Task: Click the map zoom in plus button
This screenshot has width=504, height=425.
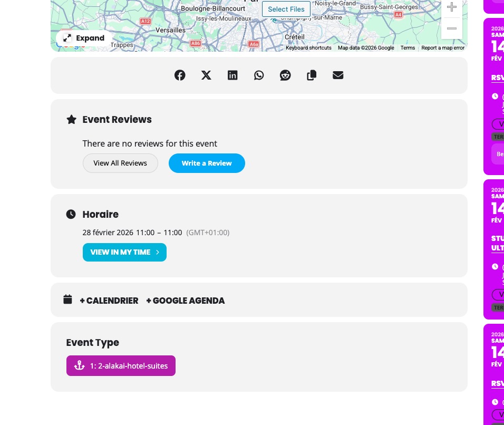Action: tap(452, 7)
